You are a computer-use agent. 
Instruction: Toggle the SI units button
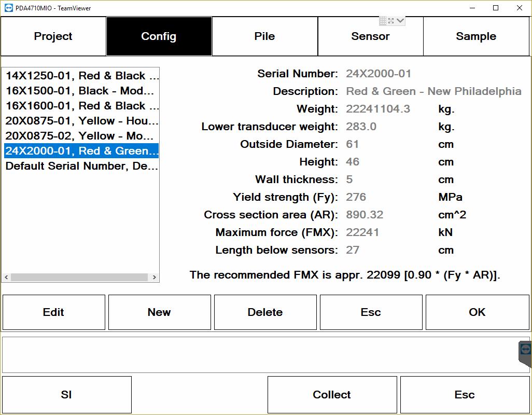click(x=66, y=395)
